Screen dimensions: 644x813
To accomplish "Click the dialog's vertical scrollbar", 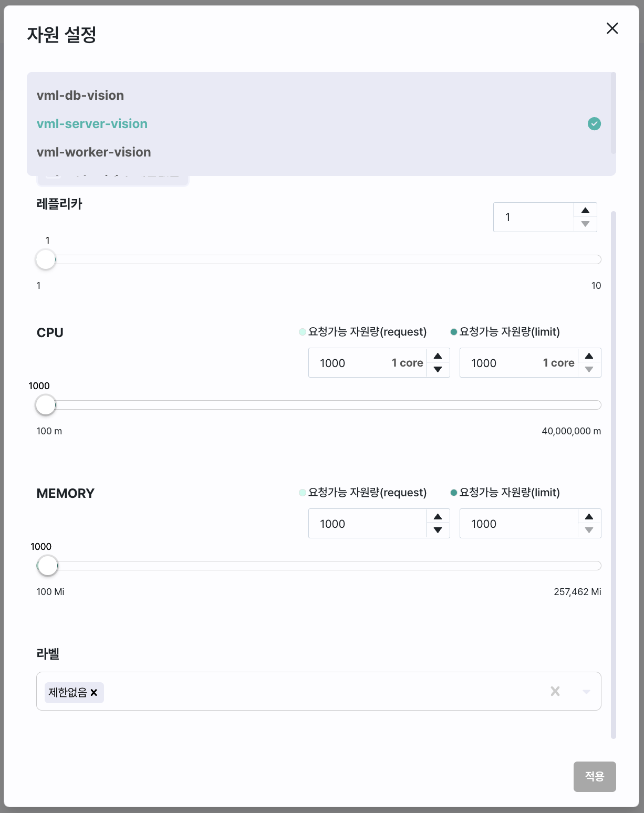I will tap(613, 475).
